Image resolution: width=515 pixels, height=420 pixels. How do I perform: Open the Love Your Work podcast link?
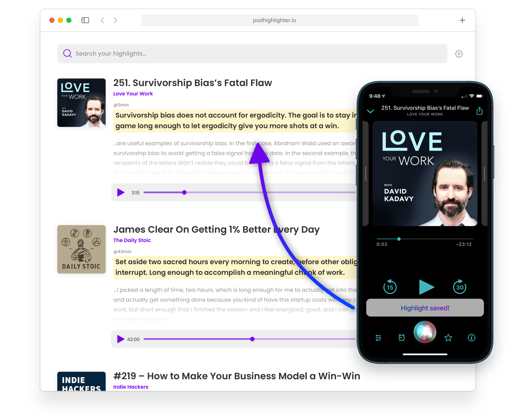click(133, 94)
